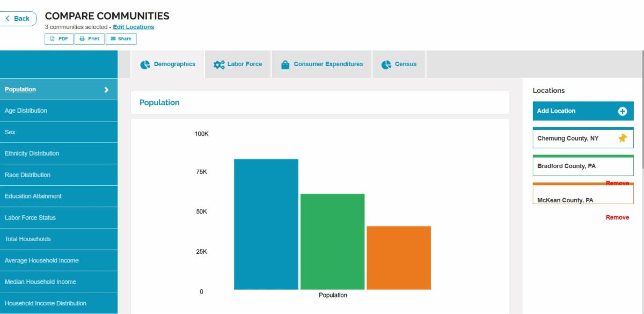The height and width of the screenshot is (314, 644).
Task: Click the PDF document icon
Action: click(53, 39)
